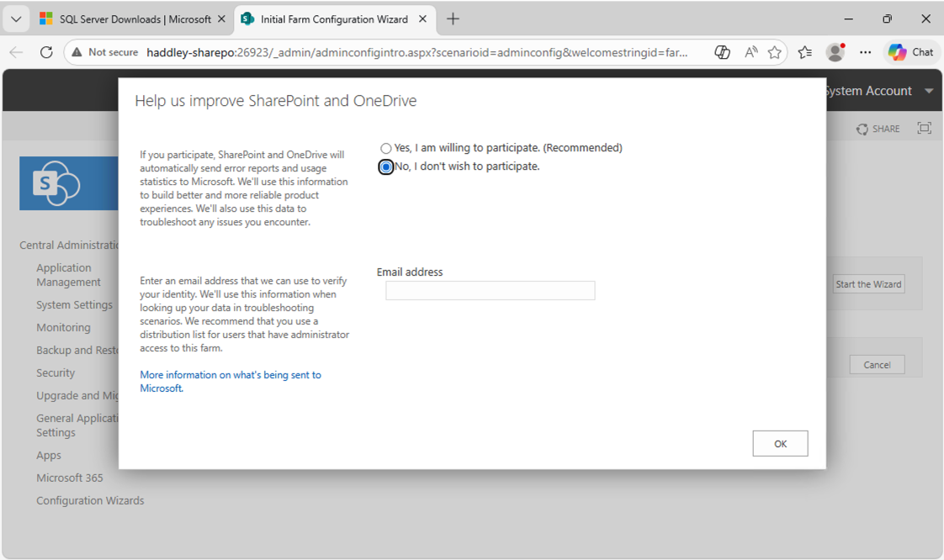Click the SHARE button on the SharePoint page
Screen dimensions: 944x560
click(878, 129)
